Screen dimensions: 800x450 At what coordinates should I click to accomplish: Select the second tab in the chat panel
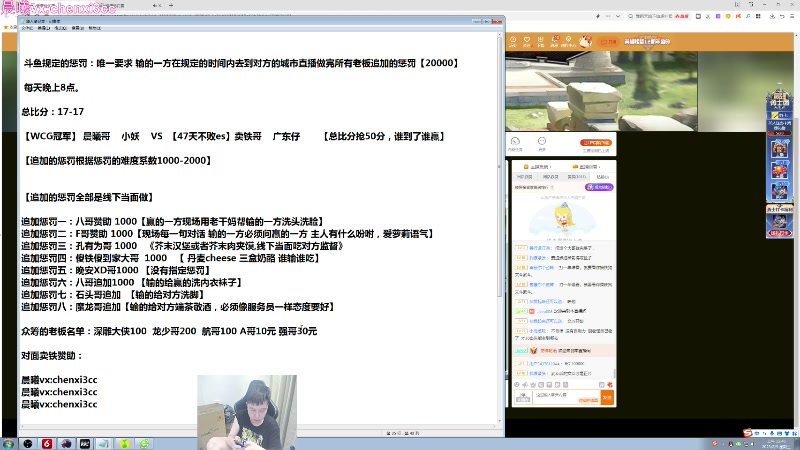click(x=550, y=177)
